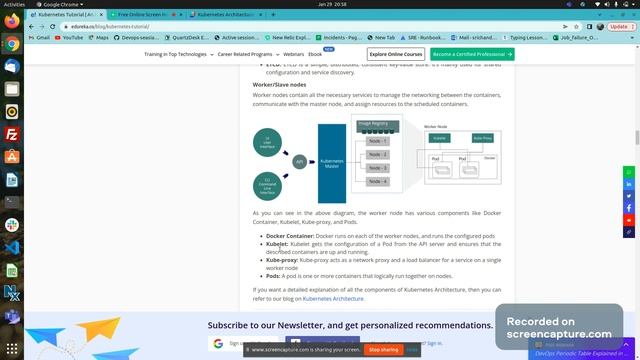Switch to Kubernetes Architecture tab
The image size is (640, 360).
pos(225,15)
